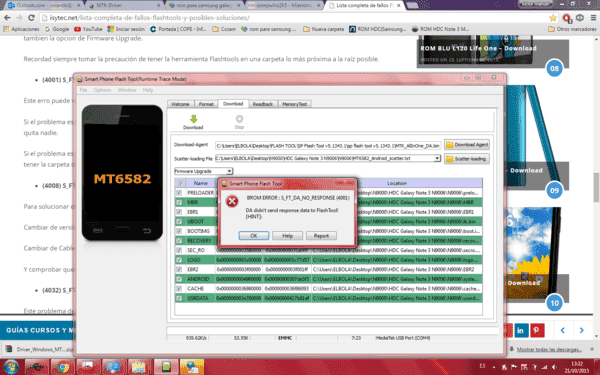Viewport: 600px width, 375px height.
Task: Open the Help menu in Flash Tool
Action: coord(148,90)
